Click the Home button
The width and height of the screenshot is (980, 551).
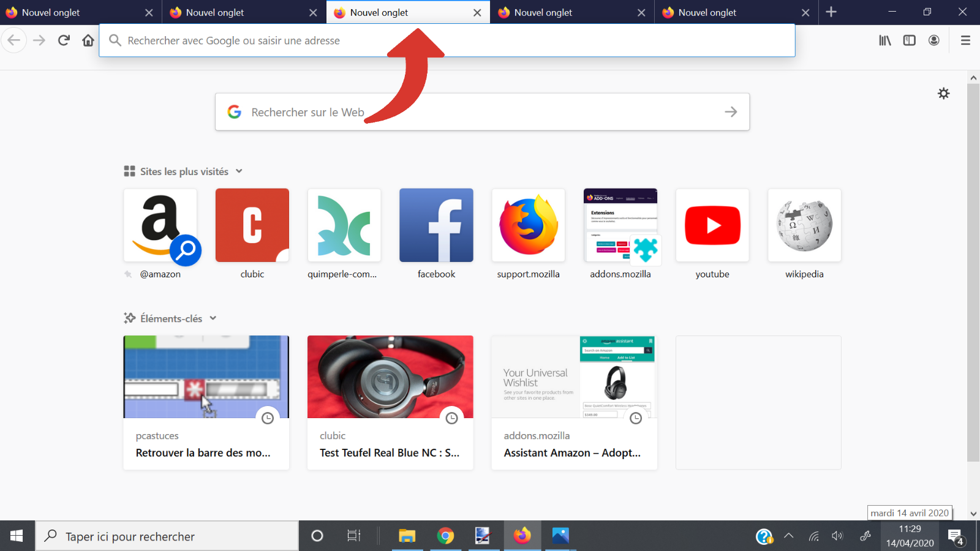pyautogui.click(x=88, y=40)
